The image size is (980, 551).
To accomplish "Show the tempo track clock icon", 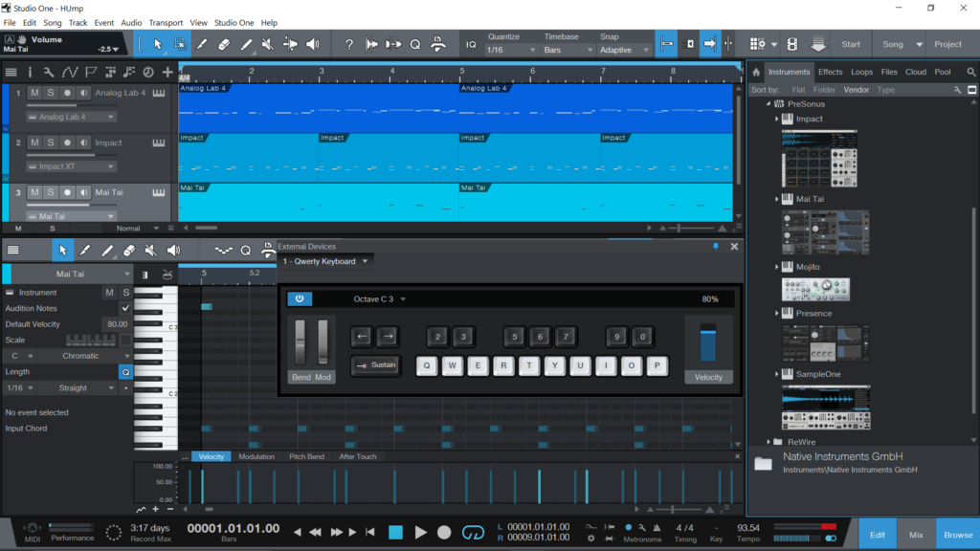I will point(148,73).
